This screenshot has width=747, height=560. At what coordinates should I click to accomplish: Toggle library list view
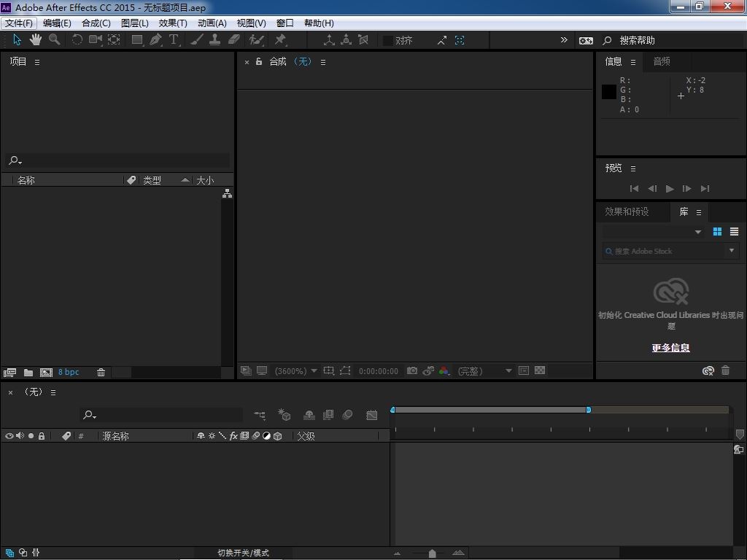pos(734,231)
